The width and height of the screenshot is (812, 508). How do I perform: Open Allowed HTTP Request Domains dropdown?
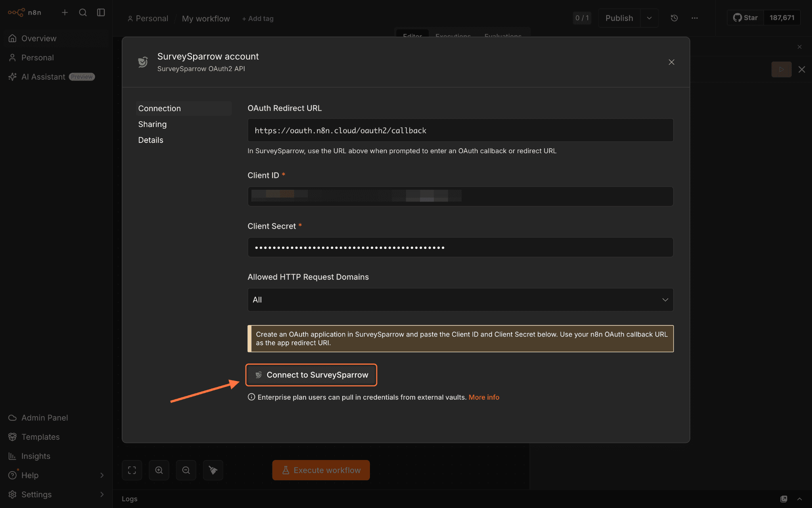(460, 300)
